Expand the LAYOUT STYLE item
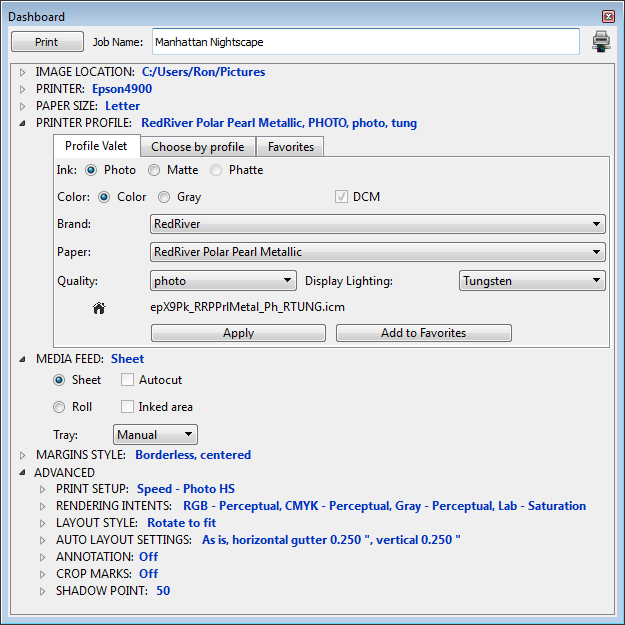 pyautogui.click(x=42, y=523)
